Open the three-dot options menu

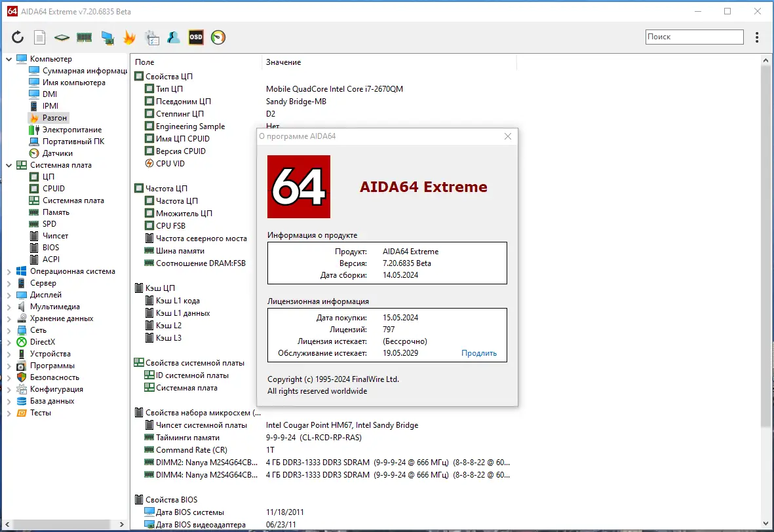point(757,37)
